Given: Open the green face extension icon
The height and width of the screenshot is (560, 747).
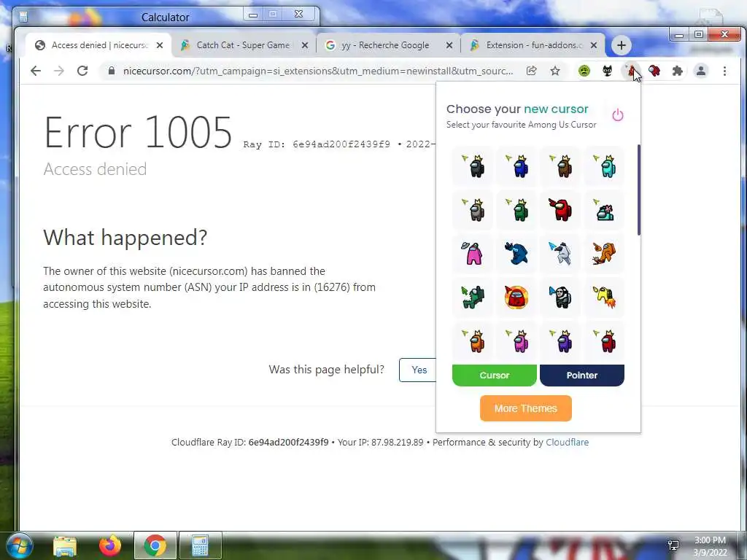Looking at the screenshot, I should (x=584, y=71).
